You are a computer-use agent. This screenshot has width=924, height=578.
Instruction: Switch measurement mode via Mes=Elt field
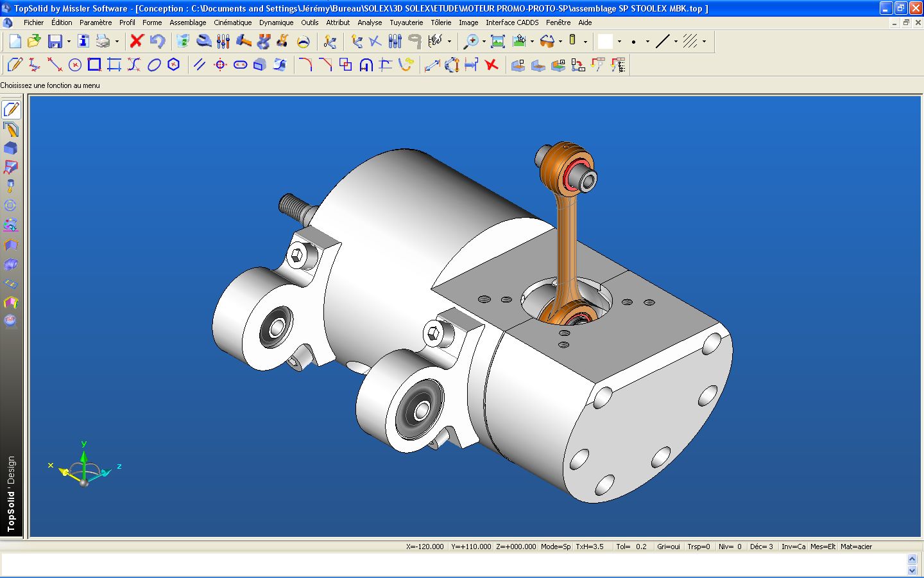[x=823, y=547]
